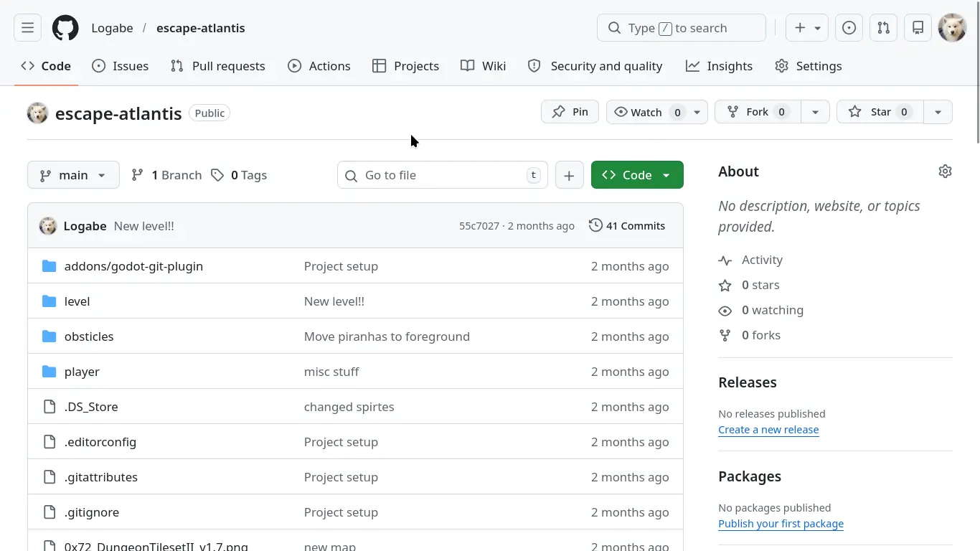Go to GitHub homepage via Octocat logo
The height and width of the screenshot is (551, 980).
(x=65, y=28)
